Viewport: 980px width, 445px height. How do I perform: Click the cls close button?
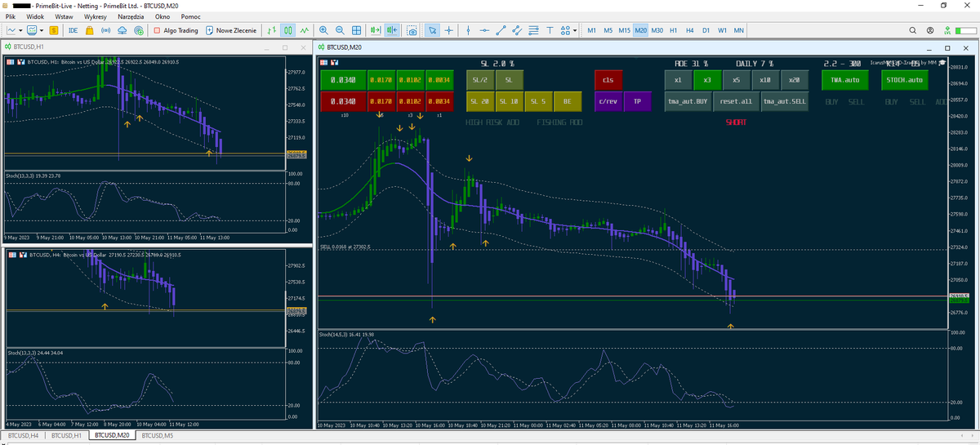click(607, 80)
